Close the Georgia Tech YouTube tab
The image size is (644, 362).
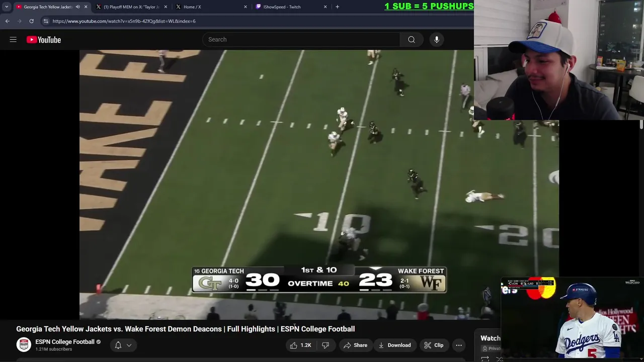click(86, 7)
